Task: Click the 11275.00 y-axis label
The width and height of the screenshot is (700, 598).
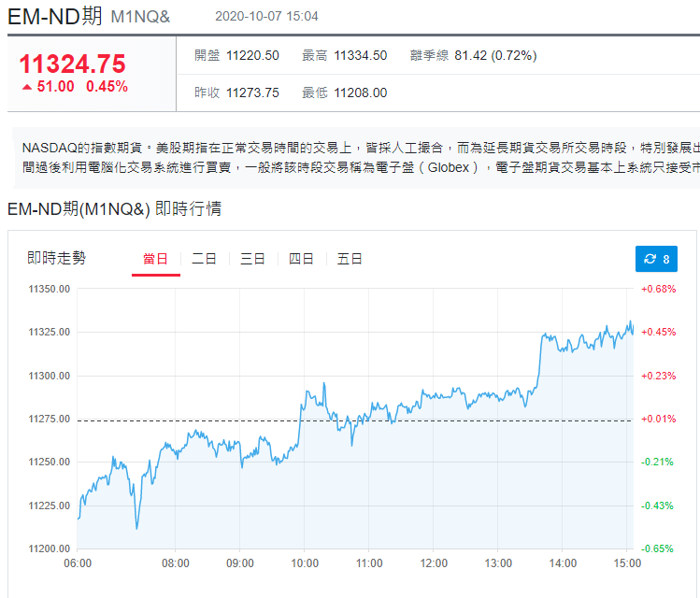Action: [50, 419]
